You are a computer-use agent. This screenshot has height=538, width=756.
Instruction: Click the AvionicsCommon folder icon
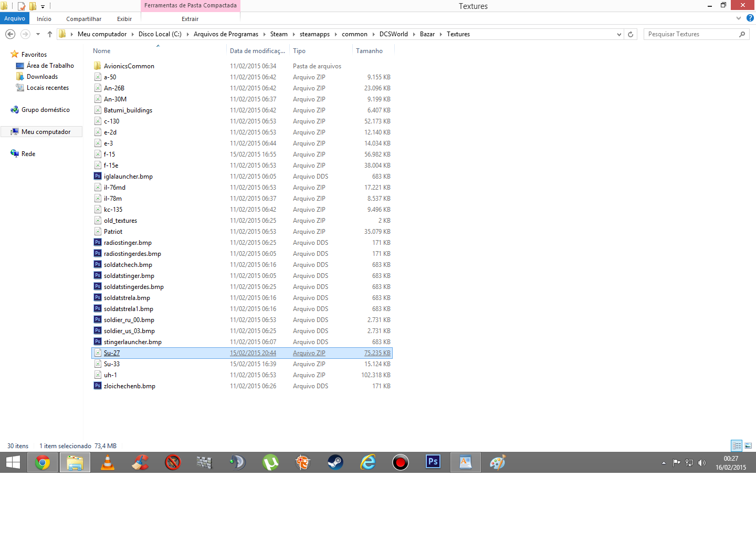(x=98, y=66)
